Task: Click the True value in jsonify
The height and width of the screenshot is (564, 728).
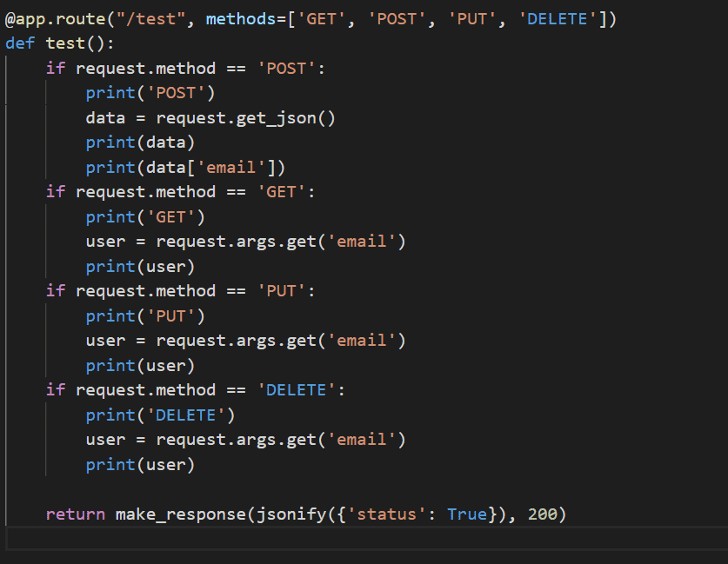Action: 467,514
